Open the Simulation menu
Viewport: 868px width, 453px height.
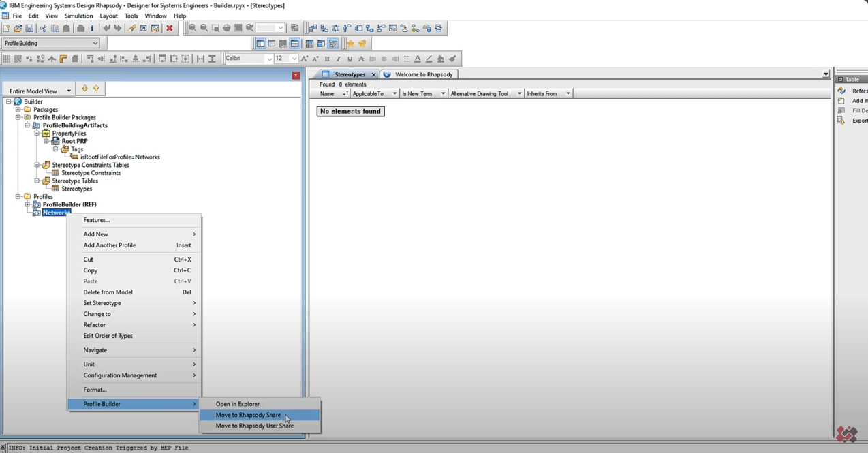pos(78,16)
